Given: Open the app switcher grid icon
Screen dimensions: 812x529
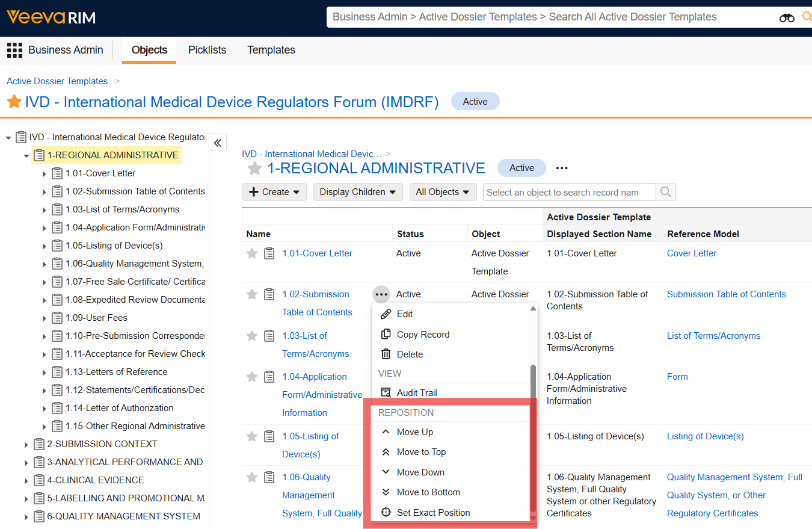Looking at the screenshot, I should (x=14, y=50).
